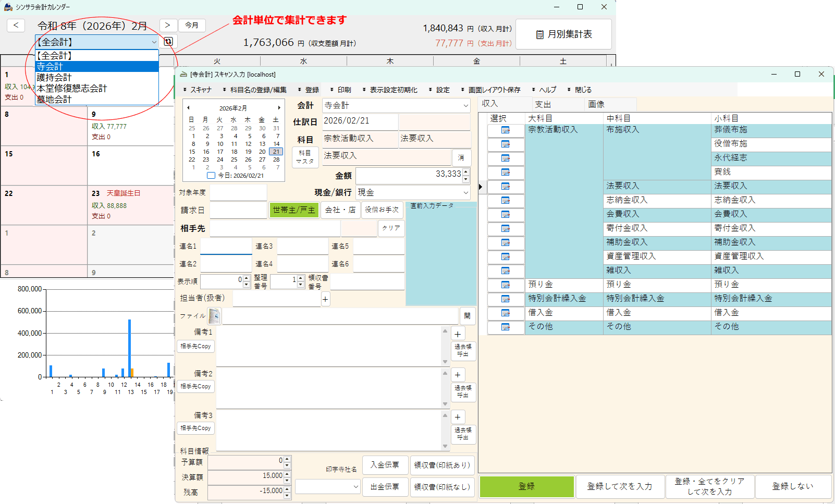Go to previous month in the mini calendar
The height and width of the screenshot is (504, 835).
[x=188, y=108]
